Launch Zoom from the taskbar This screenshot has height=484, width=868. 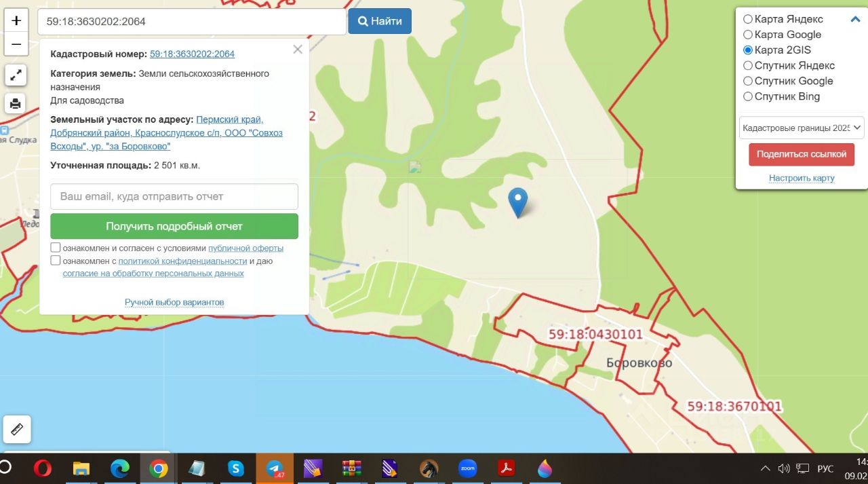point(468,468)
